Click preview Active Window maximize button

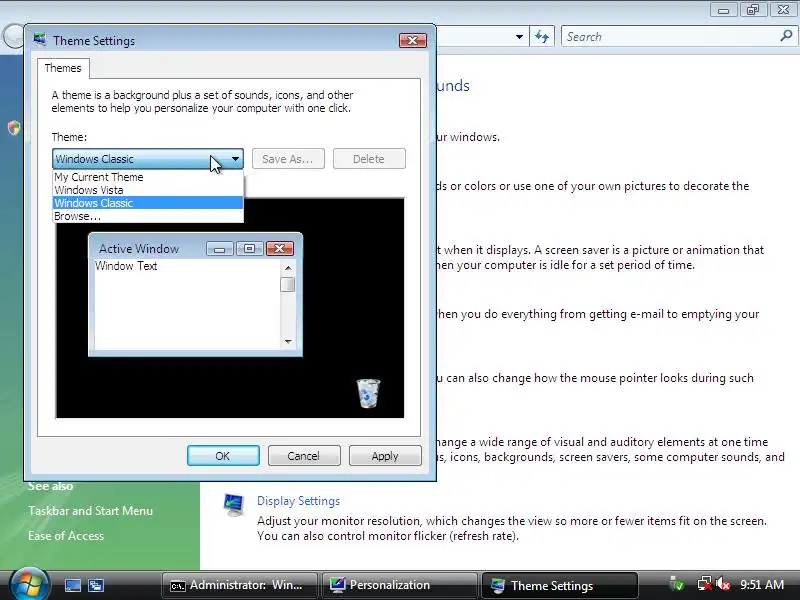point(249,248)
